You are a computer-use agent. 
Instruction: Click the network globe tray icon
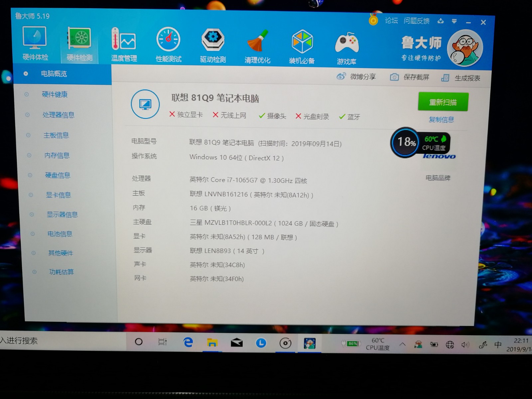pos(450,345)
